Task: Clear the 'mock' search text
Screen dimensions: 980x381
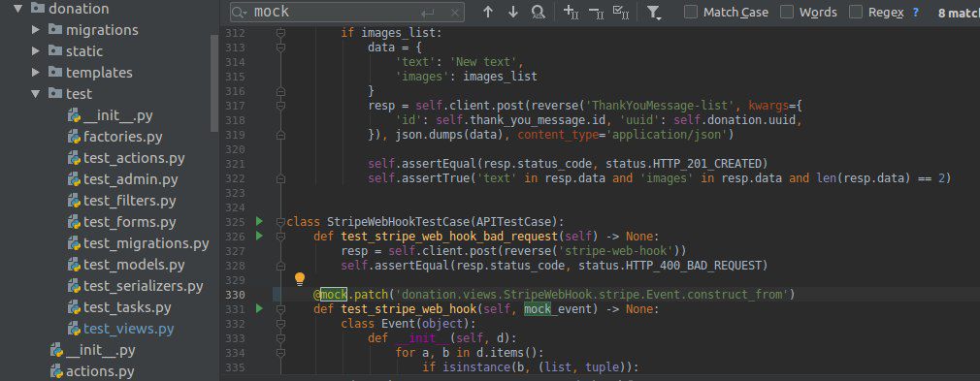Action: [x=454, y=13]
